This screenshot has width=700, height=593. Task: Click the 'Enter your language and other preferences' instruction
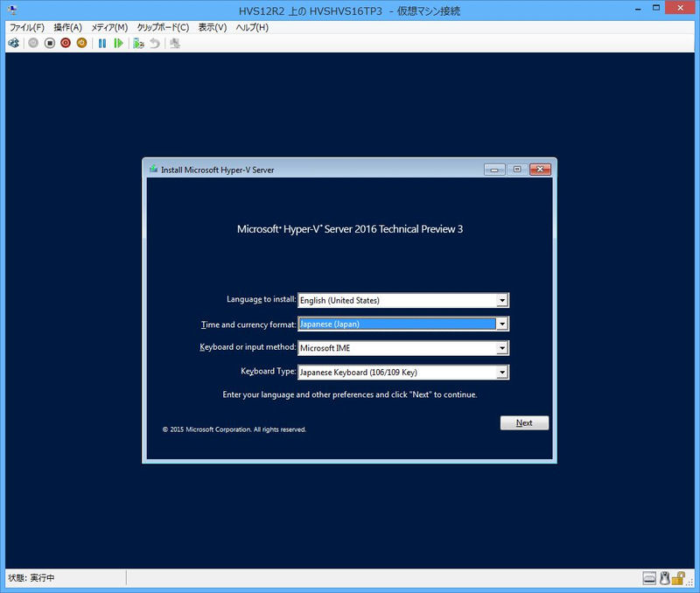click(x=349, y=394)
